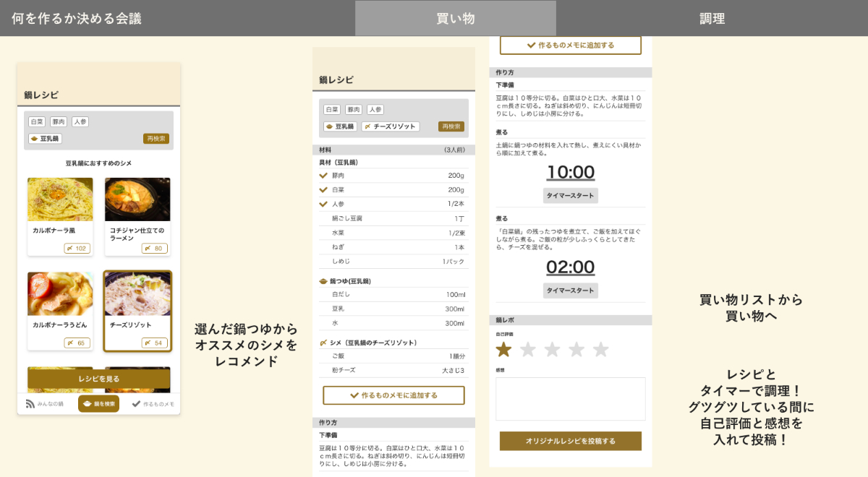Click the first rating star

coord(503,350)
